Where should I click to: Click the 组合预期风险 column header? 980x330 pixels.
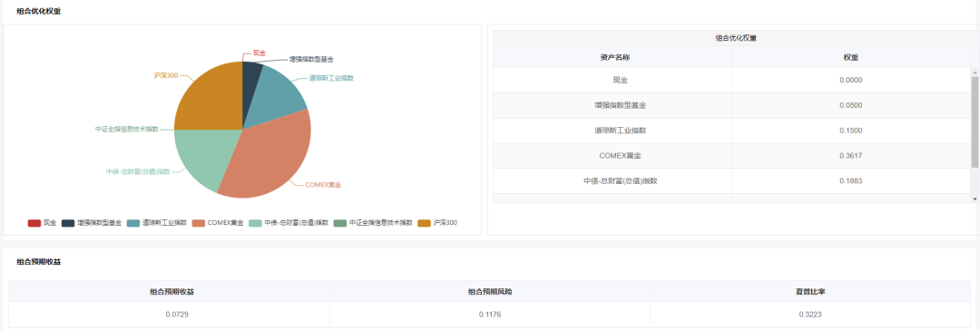pos(490,291)
